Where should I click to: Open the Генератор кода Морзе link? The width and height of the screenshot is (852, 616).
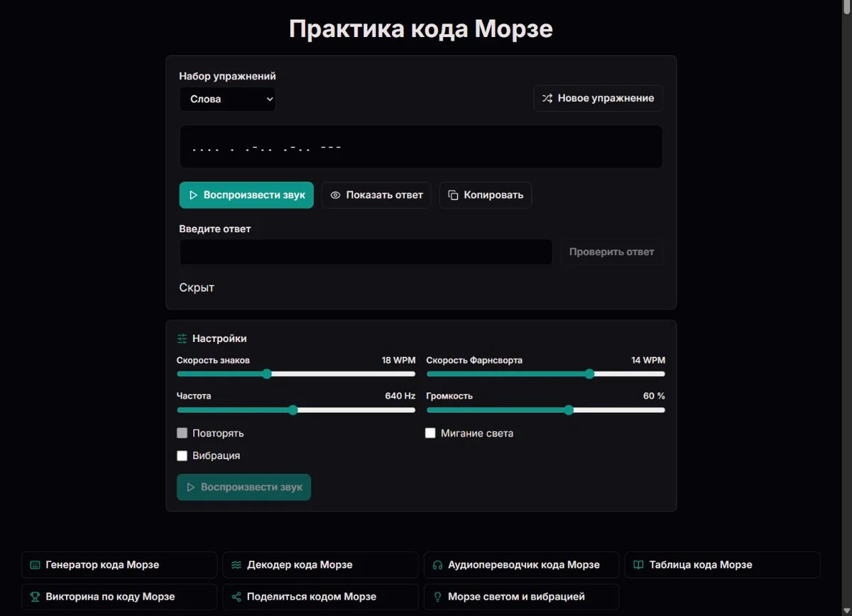pyautogui.click(x=119, y=565)
